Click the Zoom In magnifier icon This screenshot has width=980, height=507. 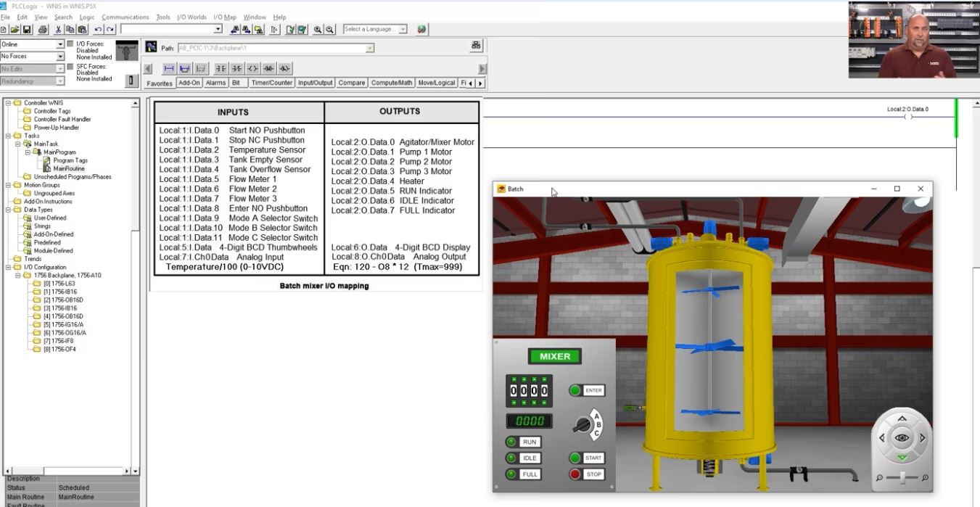click(318, 30)
